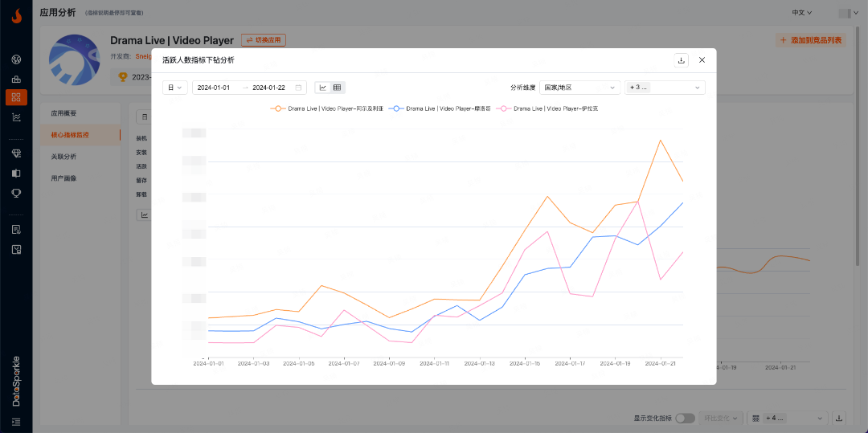The image size is (868, 433).
Task: Expand the '+ 3 ...' countries selector
Action: 665,88
